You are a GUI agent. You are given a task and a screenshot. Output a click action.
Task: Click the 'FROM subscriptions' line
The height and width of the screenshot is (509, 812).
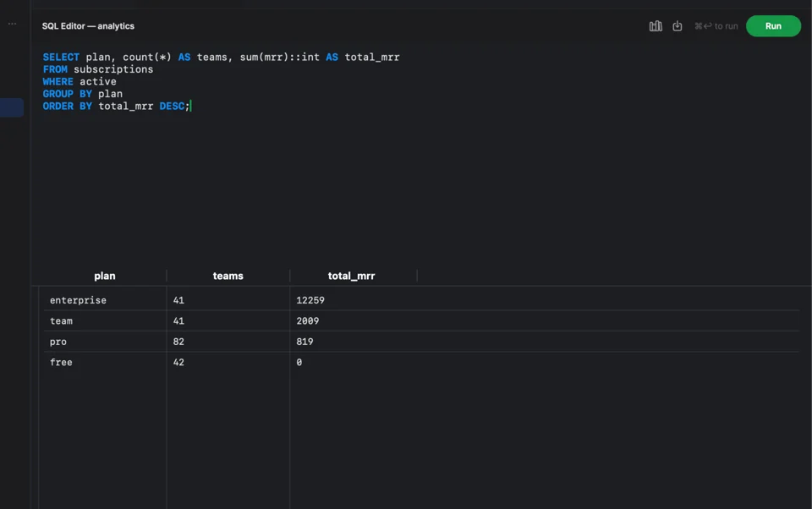98,69
